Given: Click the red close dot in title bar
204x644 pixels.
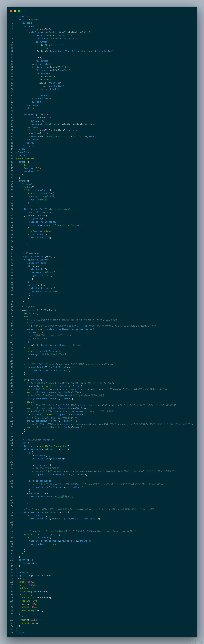Looking at the screenshot, I should [11, 11].
